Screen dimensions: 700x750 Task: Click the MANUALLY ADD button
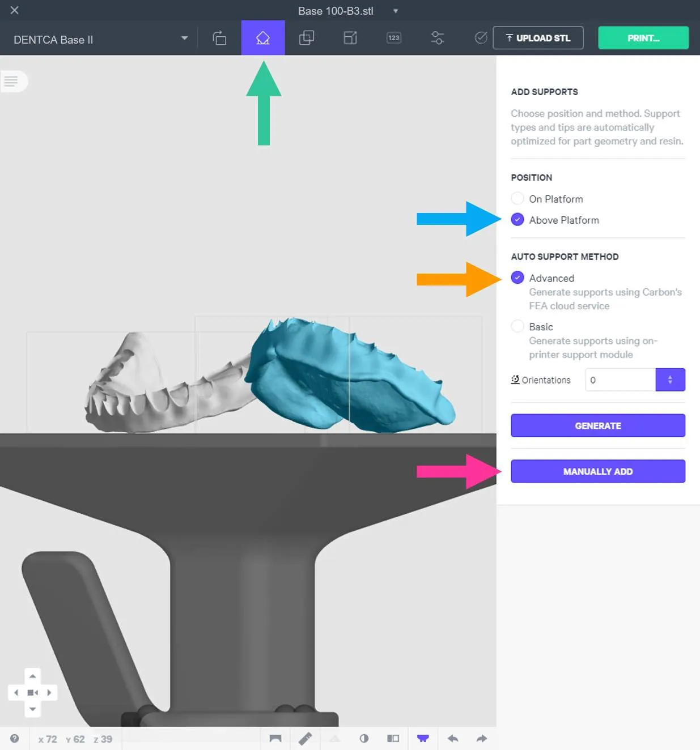598,471
